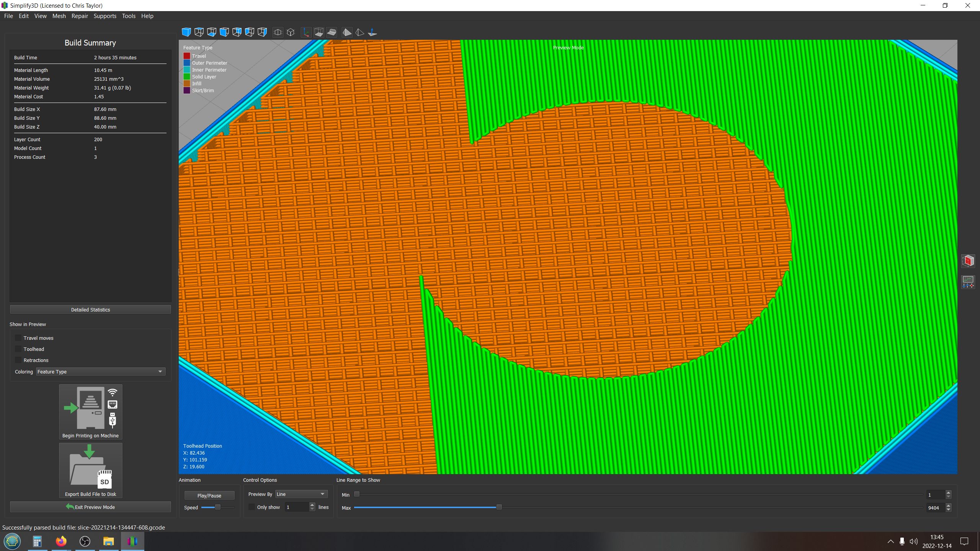Open the machine control panel icon
Viewport: 980px width, 551px height.
coord(968,282)
